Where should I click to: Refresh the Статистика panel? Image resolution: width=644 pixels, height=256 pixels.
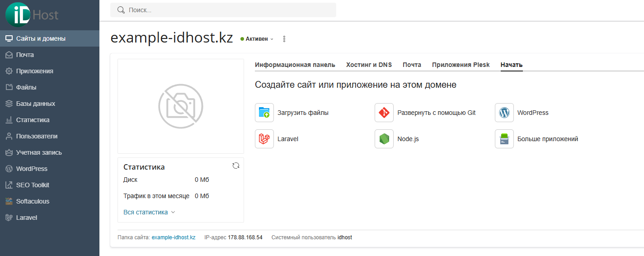235,166
